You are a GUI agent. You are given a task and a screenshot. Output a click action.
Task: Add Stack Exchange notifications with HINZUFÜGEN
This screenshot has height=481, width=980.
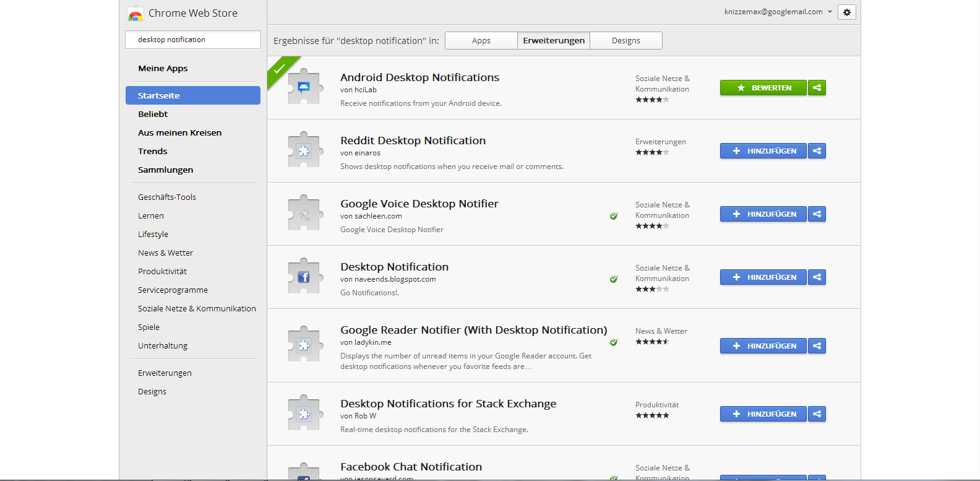763,414
